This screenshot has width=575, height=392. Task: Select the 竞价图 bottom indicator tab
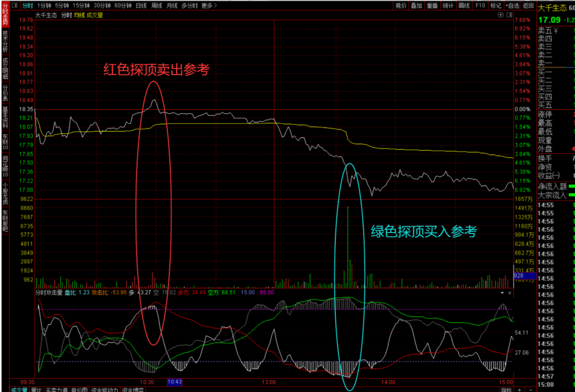click(79, 390)
